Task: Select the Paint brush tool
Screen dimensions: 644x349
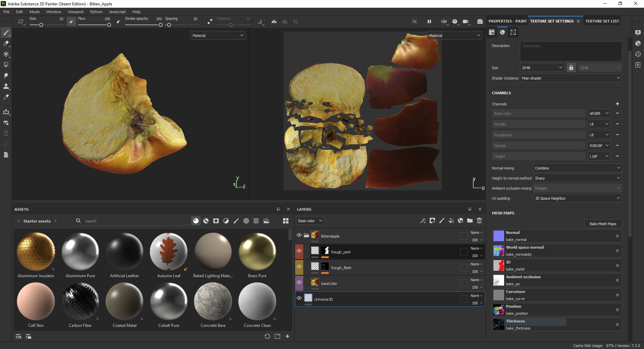Action: (6, 33)
